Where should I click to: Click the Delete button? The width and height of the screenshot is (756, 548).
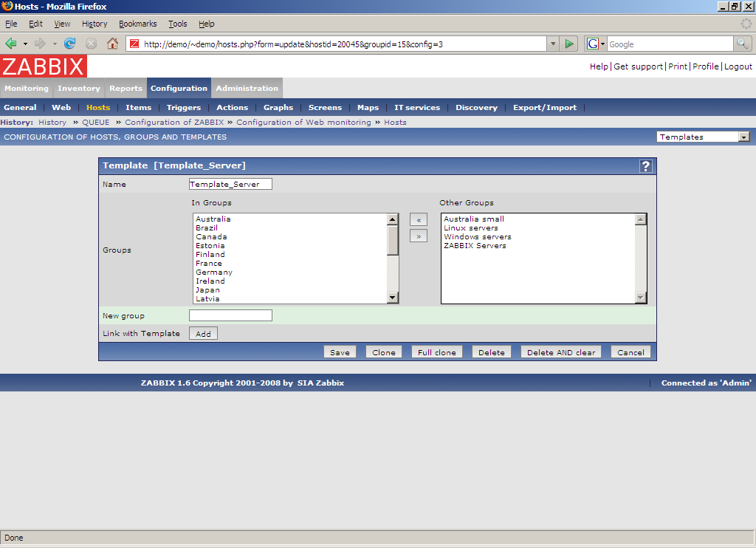pyautogui.click(x=491, y=352)
